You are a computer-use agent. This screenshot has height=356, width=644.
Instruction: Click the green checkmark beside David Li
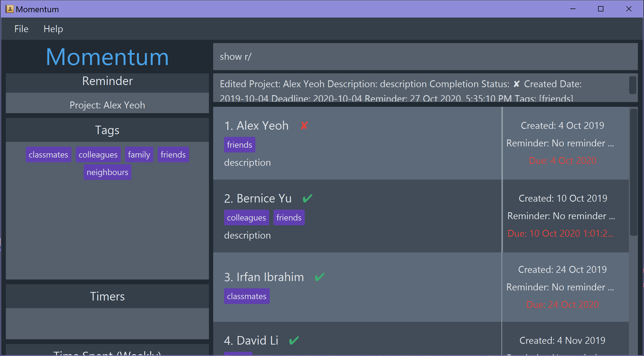(294, 340)
